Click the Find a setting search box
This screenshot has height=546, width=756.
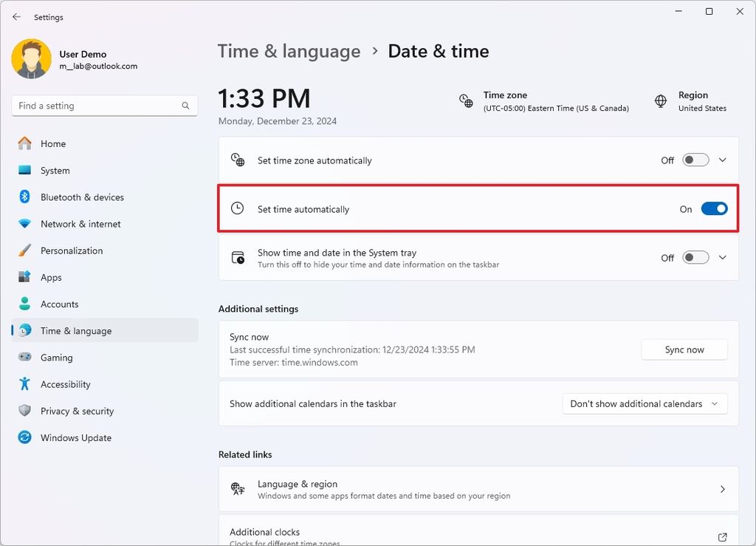tap(104, 106)
